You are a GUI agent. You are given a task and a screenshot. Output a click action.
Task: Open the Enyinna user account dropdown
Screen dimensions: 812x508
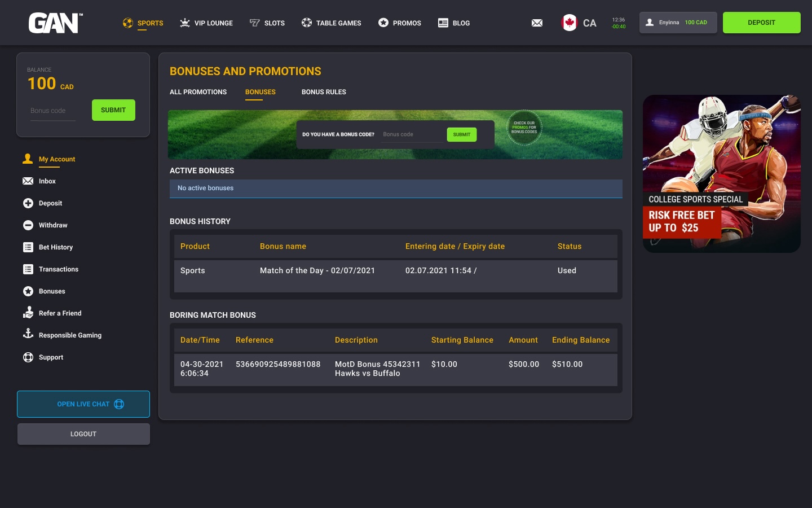coord(678,23)
